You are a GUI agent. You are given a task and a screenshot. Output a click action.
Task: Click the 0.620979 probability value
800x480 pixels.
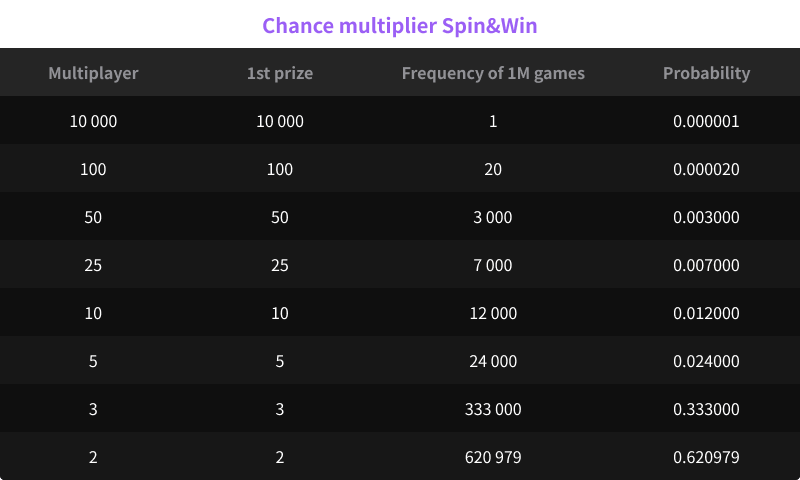tap(706, 457)
